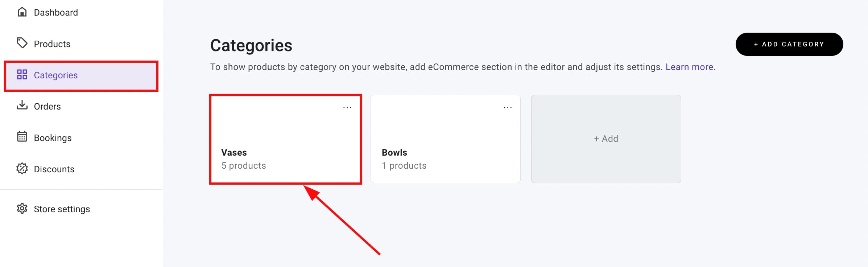
Task: Click the + ADD CATEGORY button
Action: pos(789,44)
